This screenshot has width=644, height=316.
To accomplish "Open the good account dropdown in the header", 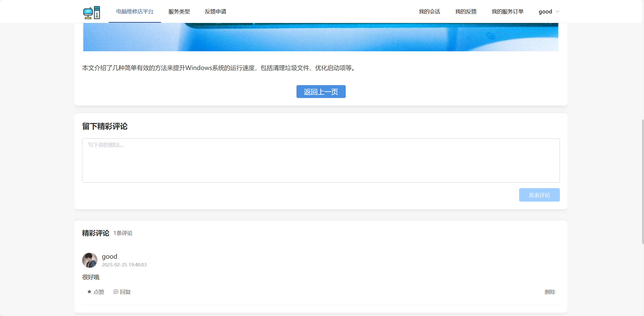I will (x=549, y=11).
